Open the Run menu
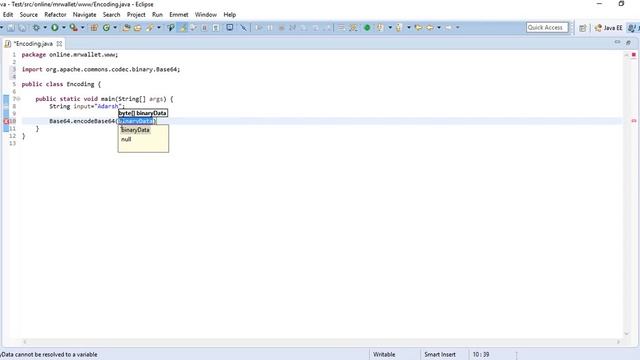Image resolution: width=640 pixels, height=360 pixels. click(157, 15)
